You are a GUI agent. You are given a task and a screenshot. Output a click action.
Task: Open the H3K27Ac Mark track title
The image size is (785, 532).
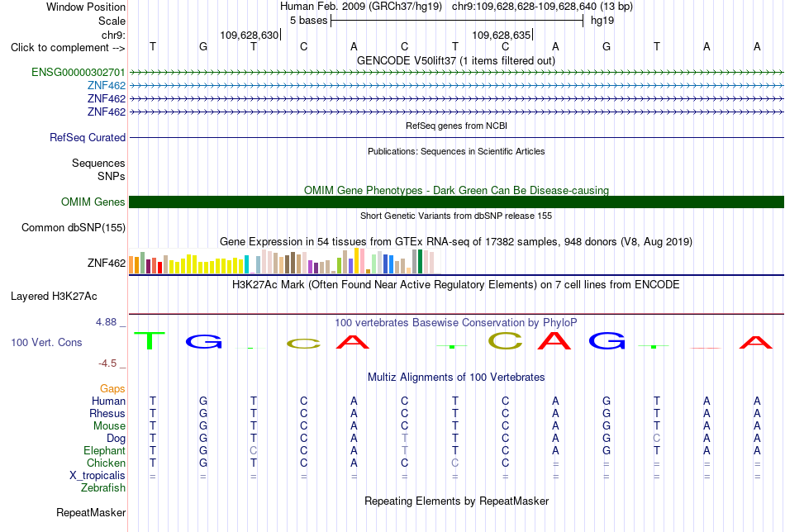[x=456, y=285]
